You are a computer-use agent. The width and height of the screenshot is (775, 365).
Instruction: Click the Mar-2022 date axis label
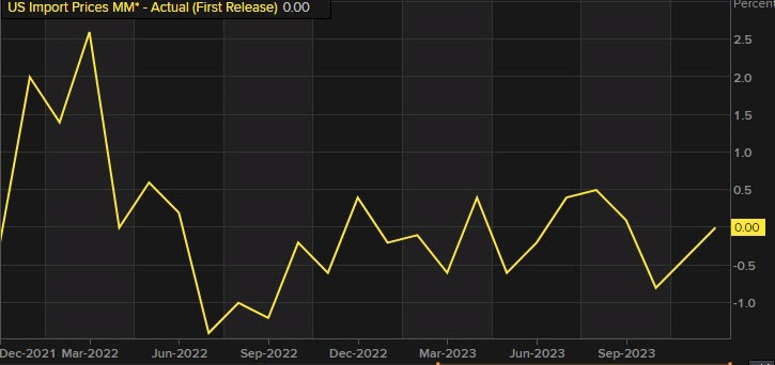[90, 354]
